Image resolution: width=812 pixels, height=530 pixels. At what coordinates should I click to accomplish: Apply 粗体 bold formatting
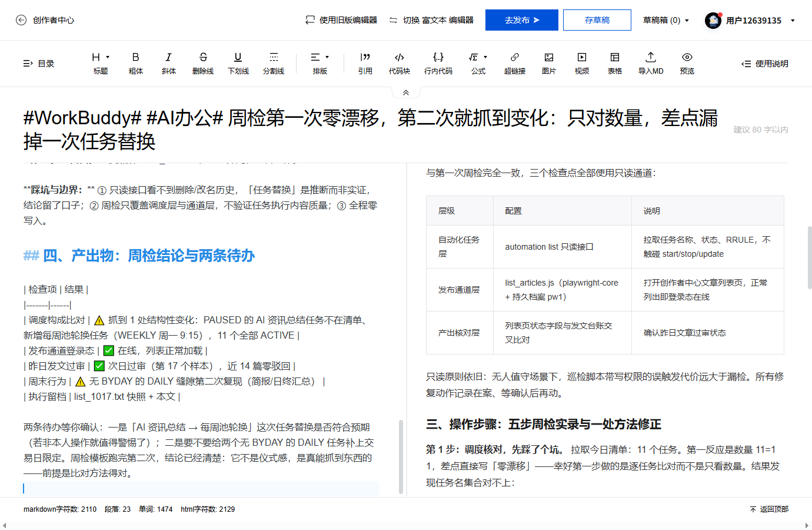[x=136, y=64]
